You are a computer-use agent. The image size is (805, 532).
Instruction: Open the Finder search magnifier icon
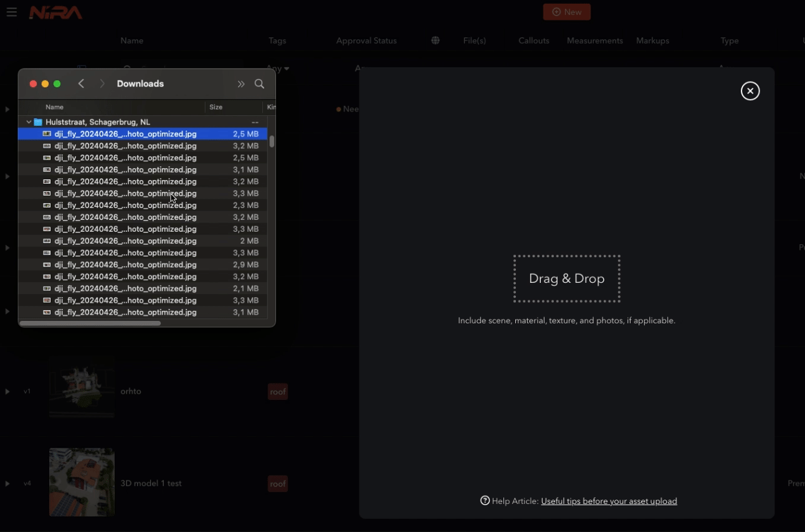260,84
